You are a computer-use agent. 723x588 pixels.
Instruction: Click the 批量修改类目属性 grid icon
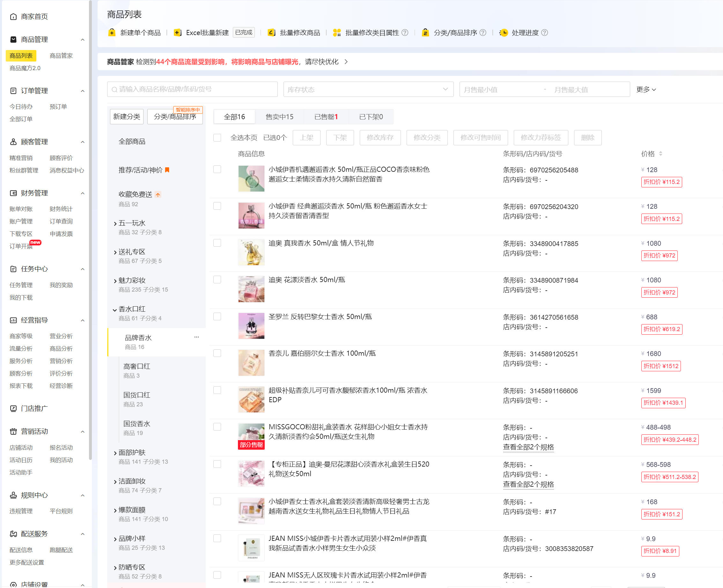coord(336,33)
